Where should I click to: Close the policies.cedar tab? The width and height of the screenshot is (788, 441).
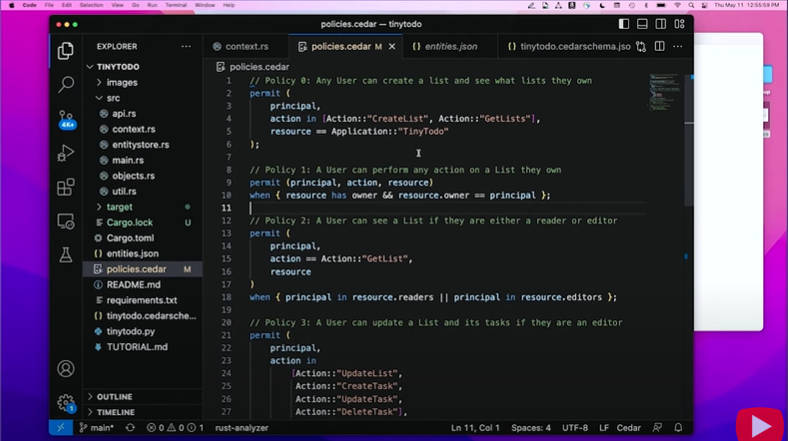[x=392, y=46]
